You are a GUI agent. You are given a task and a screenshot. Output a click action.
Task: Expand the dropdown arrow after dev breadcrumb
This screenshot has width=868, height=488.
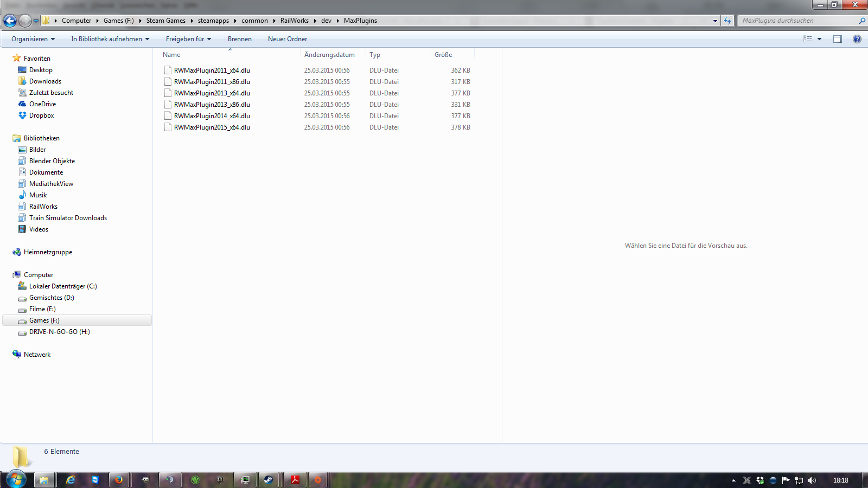(x=338, y=21)
